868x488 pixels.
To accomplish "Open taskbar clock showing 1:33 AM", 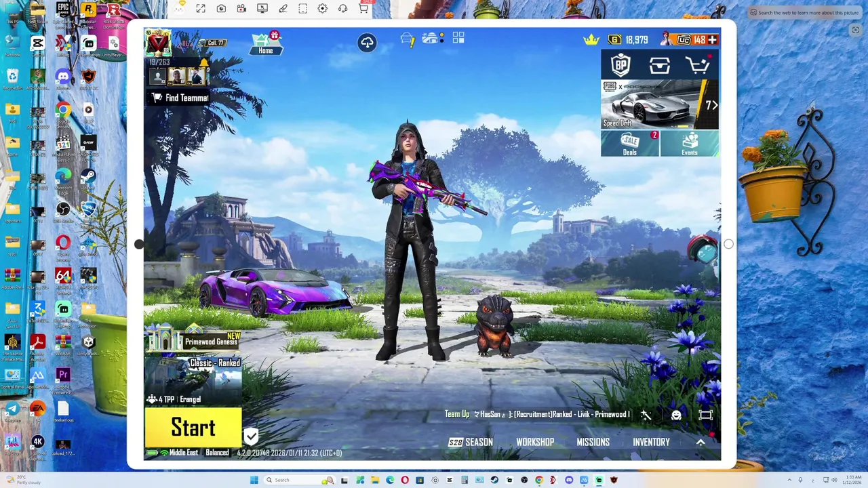I will [852, 480].
